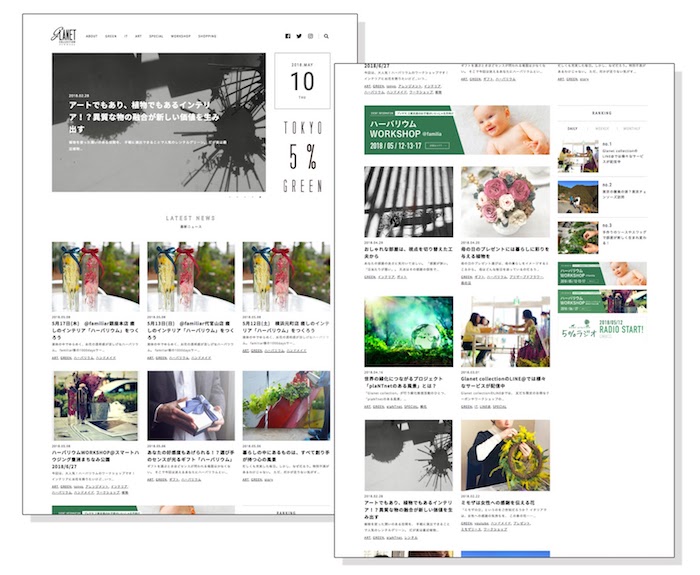Open the pink rose bouquet article thumbnail
This screenshot has height=575, width=700.
[505, 201]
